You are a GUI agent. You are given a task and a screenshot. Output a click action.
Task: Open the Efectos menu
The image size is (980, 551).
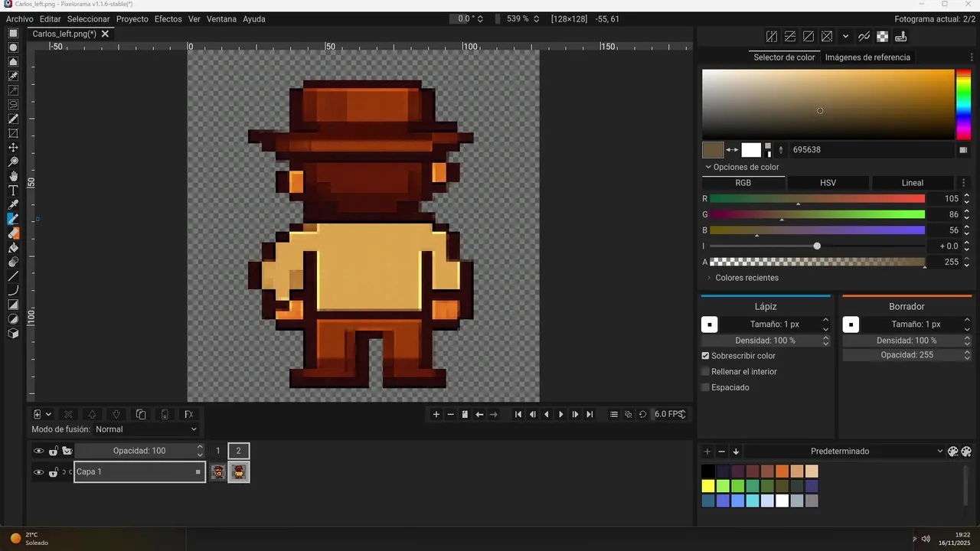point(168,19)
